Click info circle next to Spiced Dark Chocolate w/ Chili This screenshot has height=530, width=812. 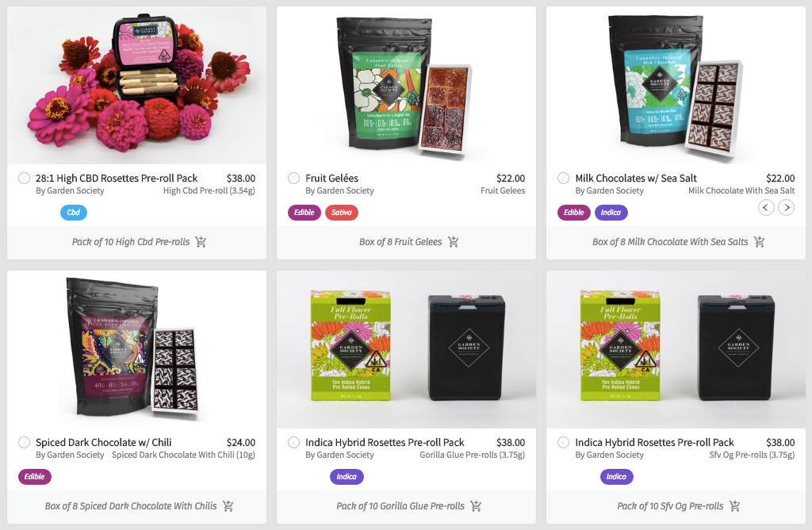(24, 443)
